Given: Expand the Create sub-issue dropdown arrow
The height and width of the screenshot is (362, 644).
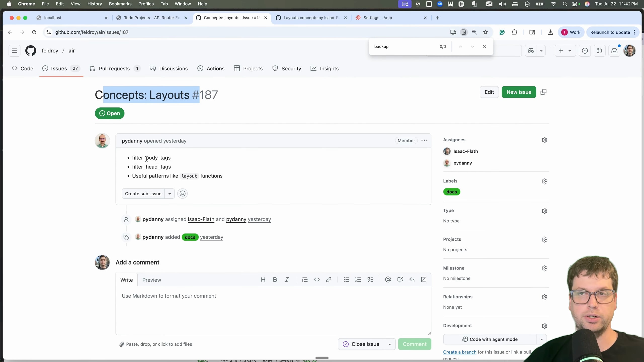Looking at the screenshot, I should point(170,194).
